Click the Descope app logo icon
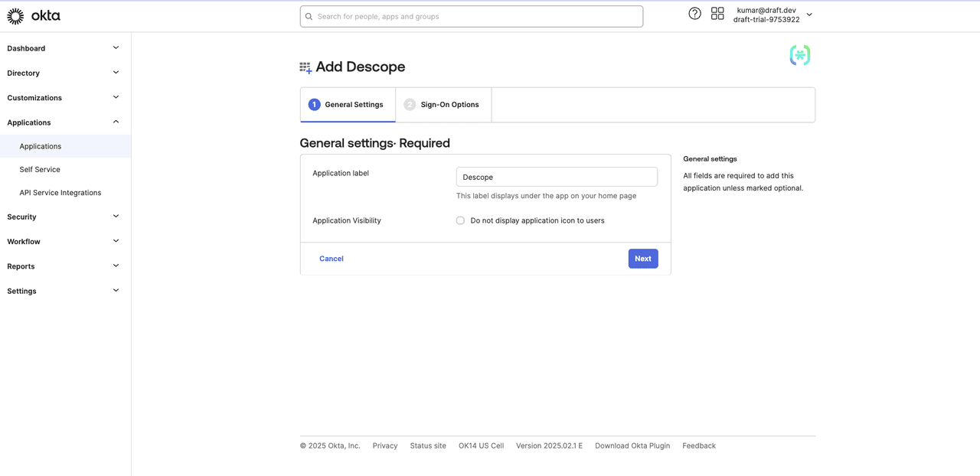The width and height of the screenshot is (980, 476). coord(799,55)
